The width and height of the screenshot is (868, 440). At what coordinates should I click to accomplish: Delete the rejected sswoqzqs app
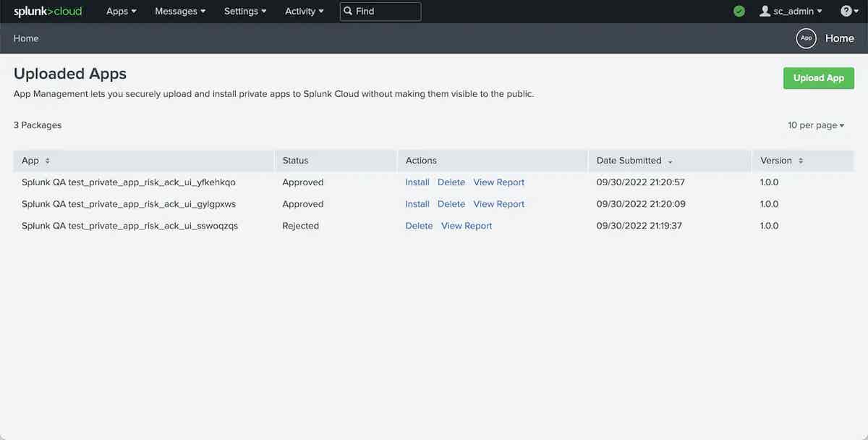[x=419, y=226]
